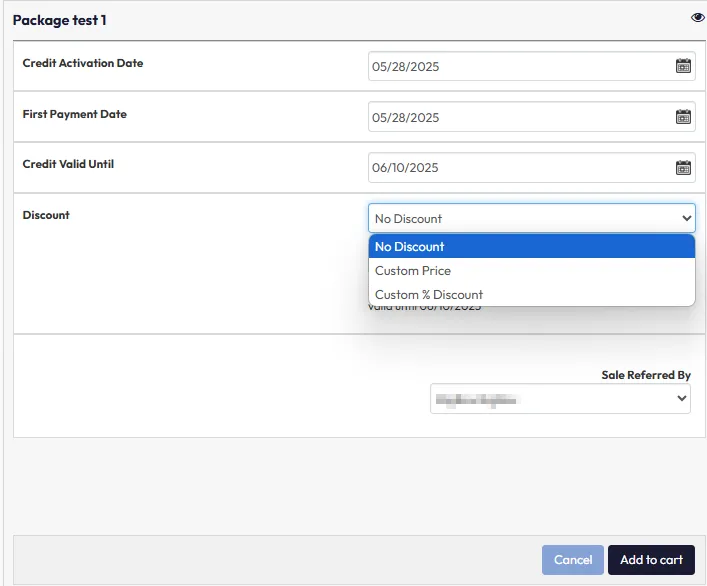Click the Add to cart button
Screen dimensions: 707x586
pyautogui.click(x=651, y=560)
